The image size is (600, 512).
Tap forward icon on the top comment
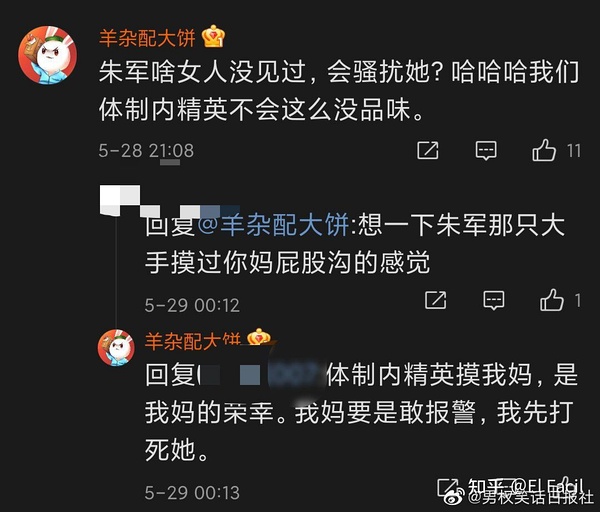[427, 150]
